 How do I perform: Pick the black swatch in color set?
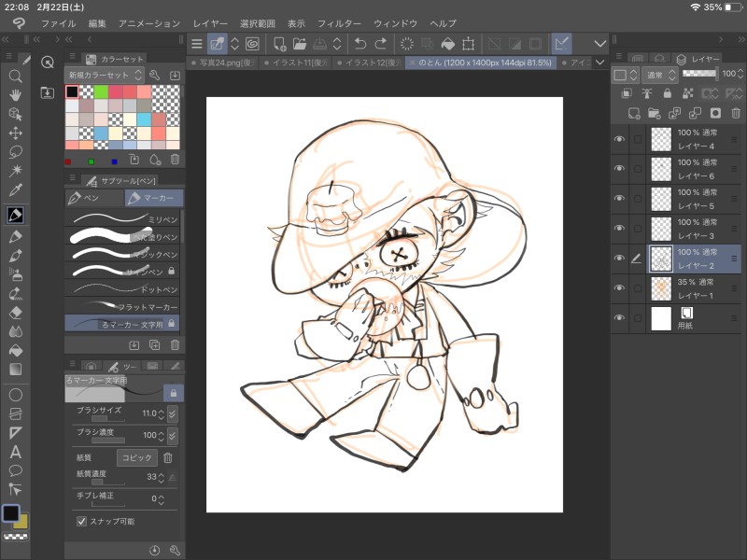point(73,91)
